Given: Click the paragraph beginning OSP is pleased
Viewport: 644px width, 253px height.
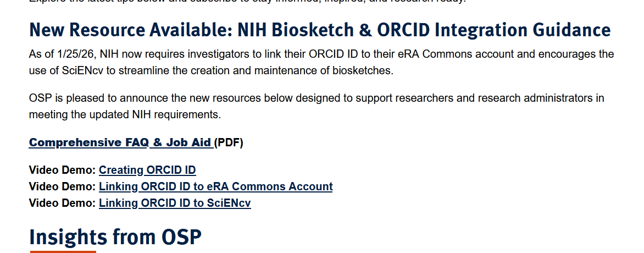Looking at the screenshot, I should coord(316,106).
